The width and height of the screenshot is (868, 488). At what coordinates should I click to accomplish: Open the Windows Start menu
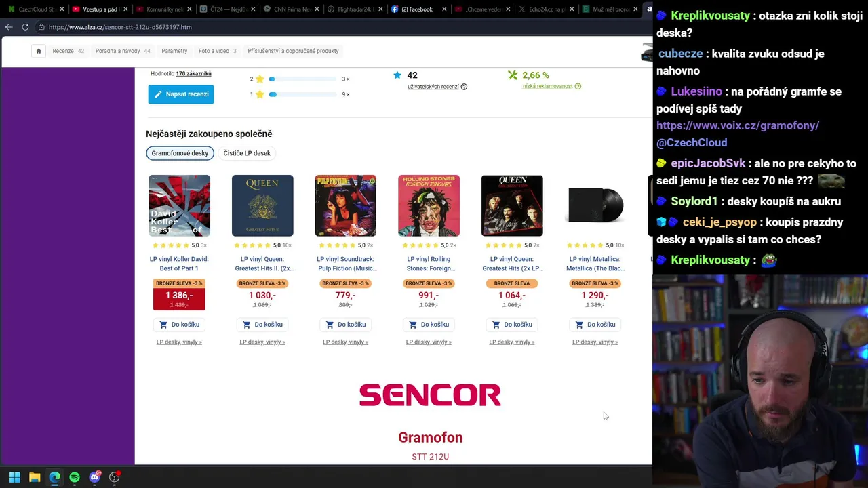14,477
